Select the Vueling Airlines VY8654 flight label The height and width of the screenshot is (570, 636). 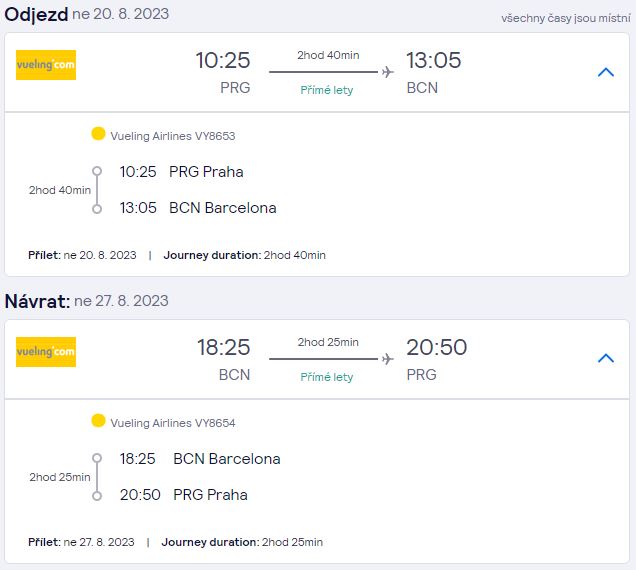pyautogui.click(x=173, y=423)
